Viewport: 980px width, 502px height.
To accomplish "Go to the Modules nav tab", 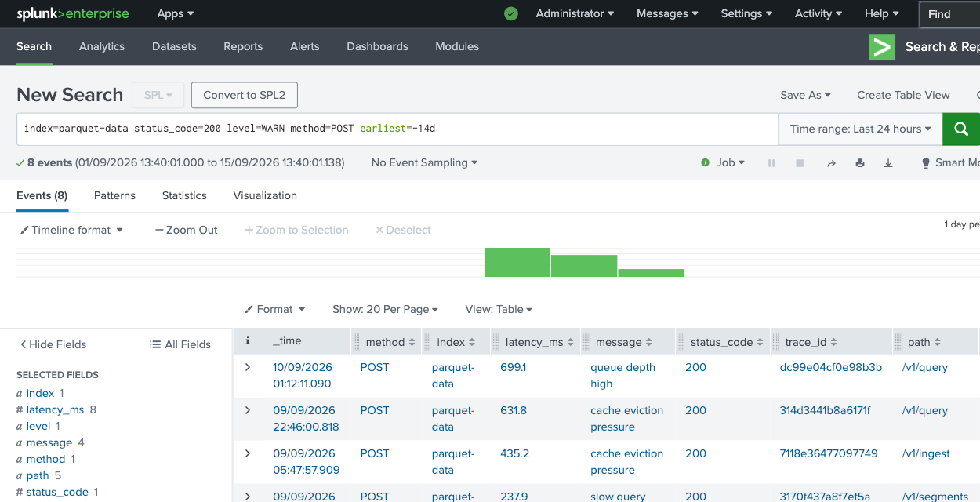I will [x=457, y=46].
